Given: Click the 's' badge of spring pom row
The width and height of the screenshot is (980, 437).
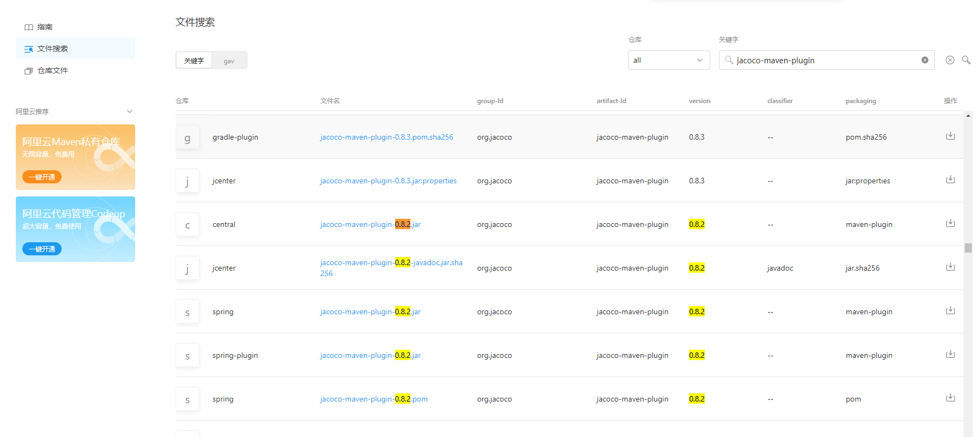Looking at the screenshot, I should (x=187, y=399).
